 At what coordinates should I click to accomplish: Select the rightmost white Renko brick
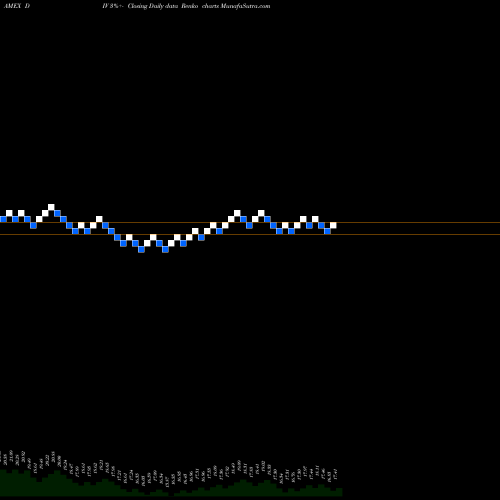(333, 225)
